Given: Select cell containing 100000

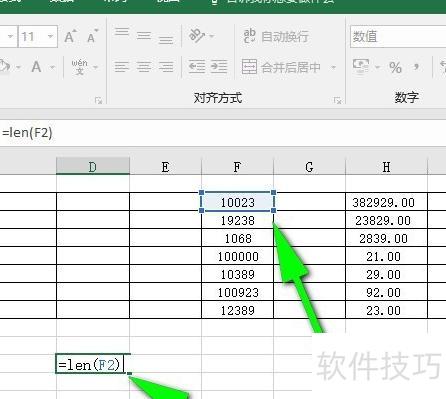Looking at the screenshot, I should pyautogui.click(x=237, y=256).
